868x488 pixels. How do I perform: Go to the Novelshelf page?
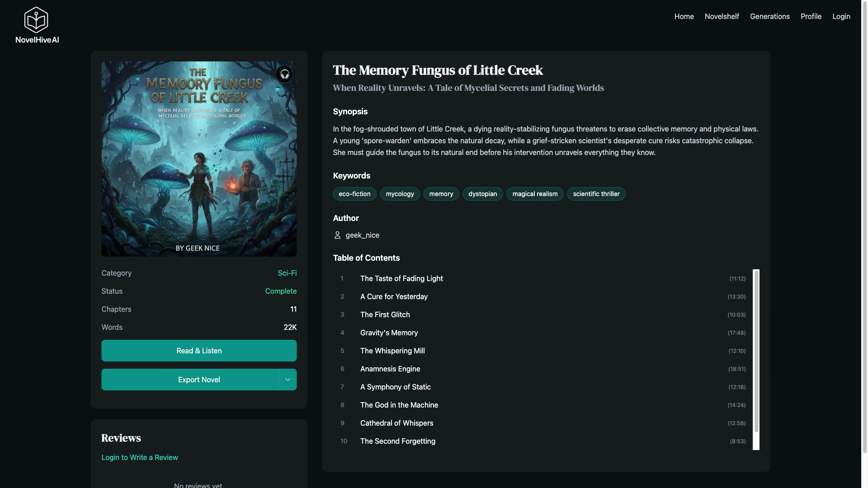point(722,16)
